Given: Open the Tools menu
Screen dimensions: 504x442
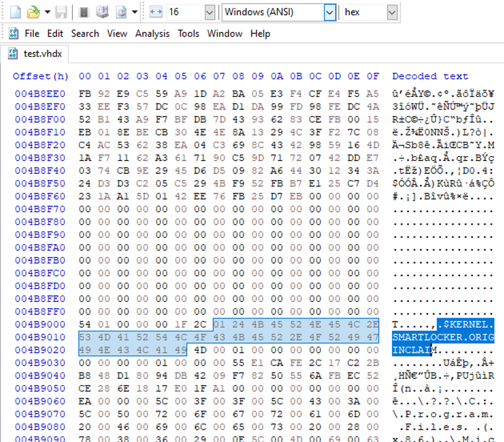Looking at the screenshot, I should pos(188,33).
